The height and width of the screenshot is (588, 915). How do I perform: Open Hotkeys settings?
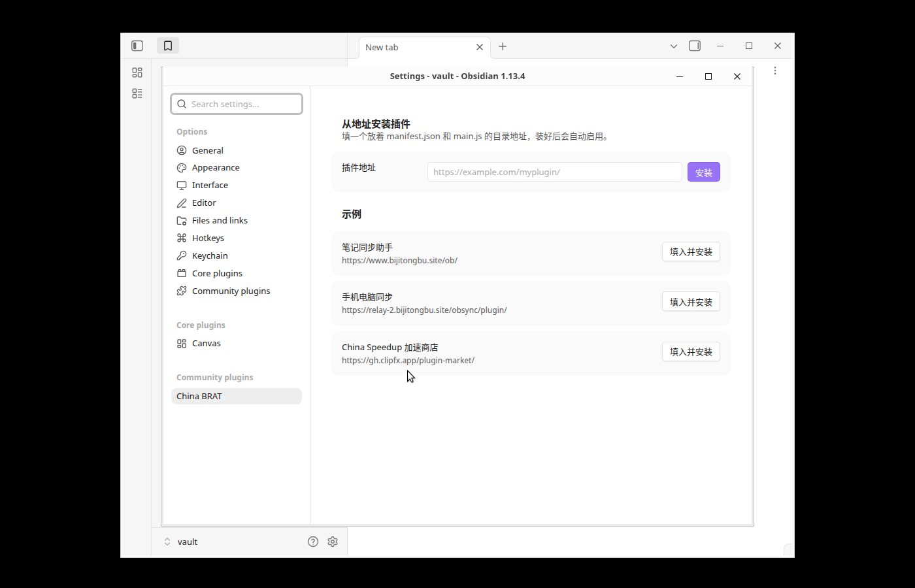(x=237, y=238)
